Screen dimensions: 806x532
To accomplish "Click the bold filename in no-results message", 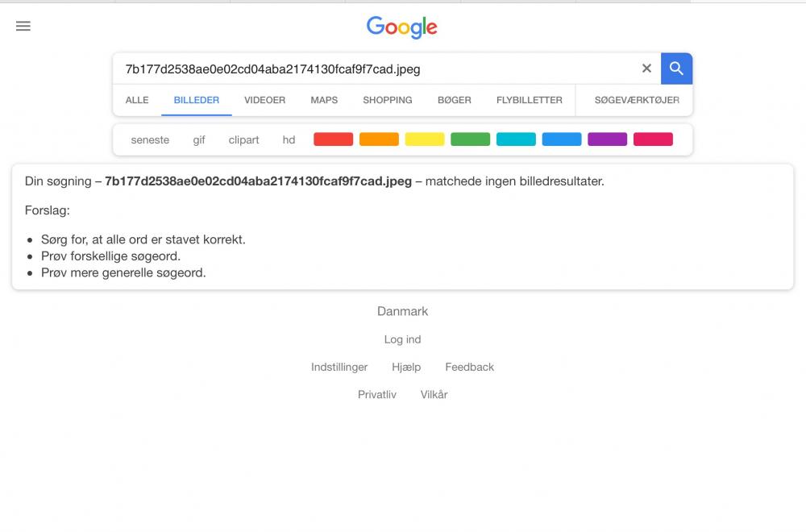I will pos(258,181).
